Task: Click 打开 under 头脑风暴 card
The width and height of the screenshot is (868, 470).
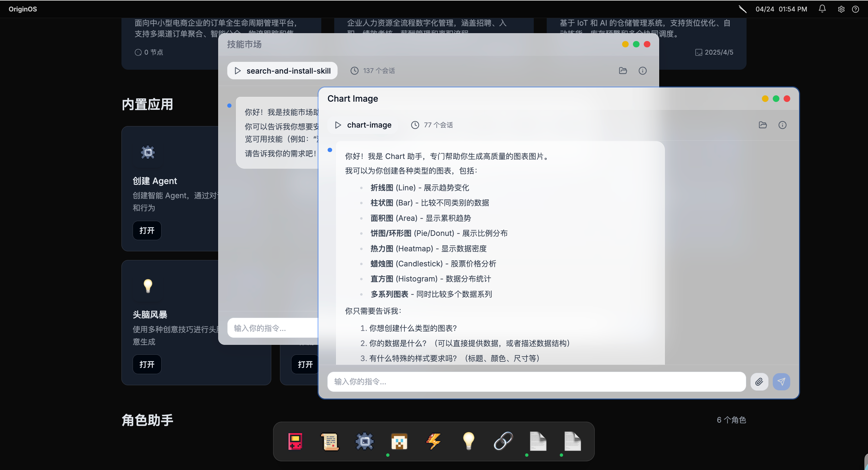Action: [147, 364]
